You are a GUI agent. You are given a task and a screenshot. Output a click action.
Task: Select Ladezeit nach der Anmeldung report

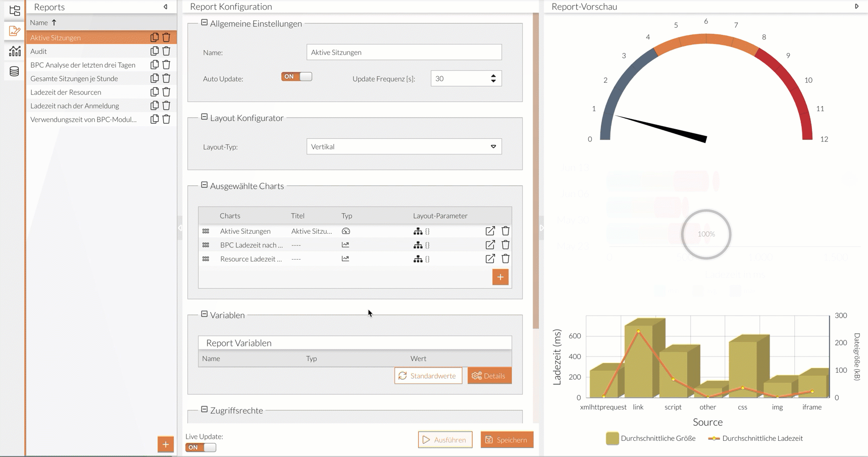click(75, 106)
